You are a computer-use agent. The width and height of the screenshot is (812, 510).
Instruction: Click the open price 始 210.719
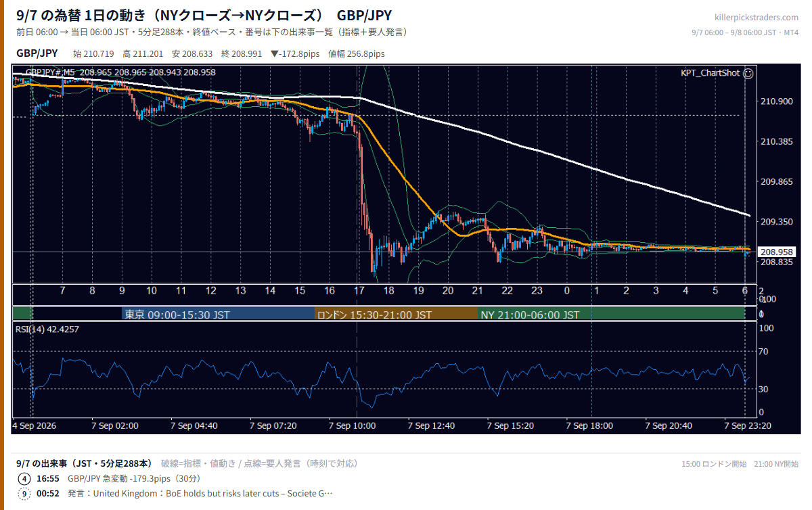(93, 53)
